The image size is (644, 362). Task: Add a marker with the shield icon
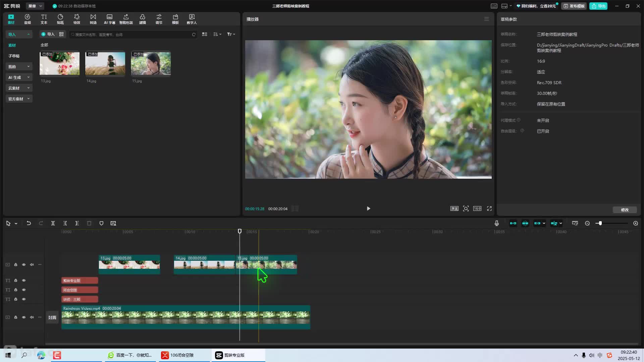pyautogui.click(x=101, y=223)
